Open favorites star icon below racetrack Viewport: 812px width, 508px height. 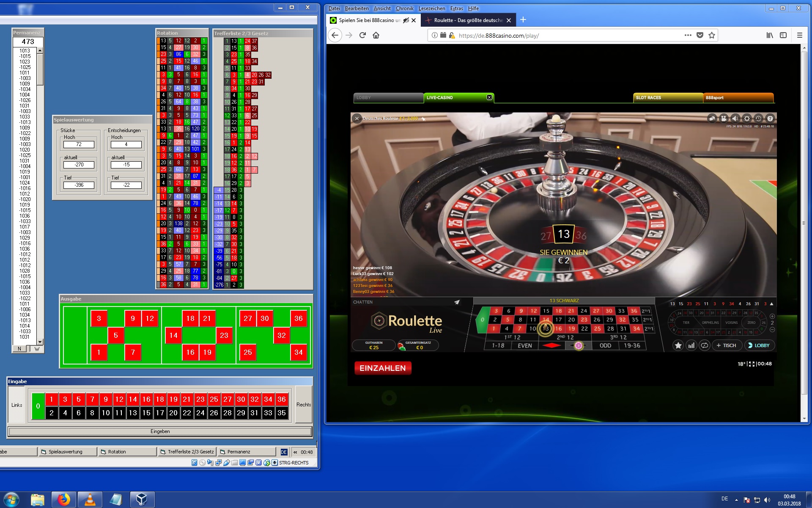click(678, 345)
